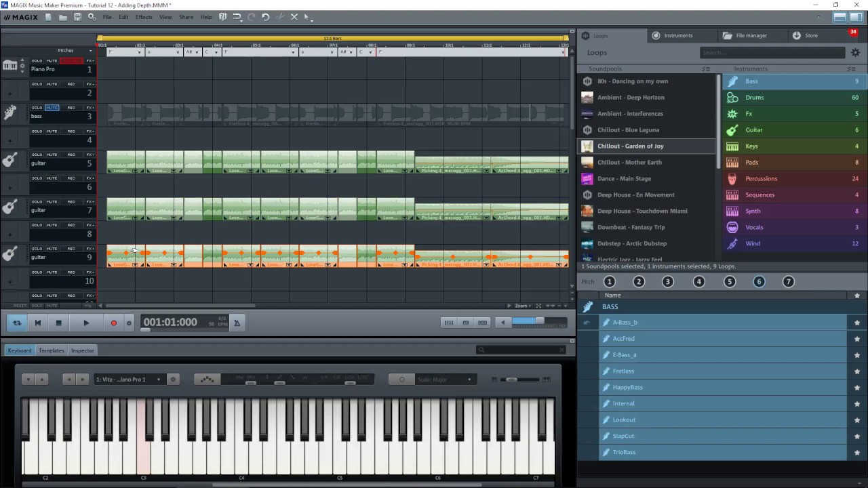The width and height of the screenshot is (868, 488).
Task: Solo the Piano Pro track
Action: 37,61
